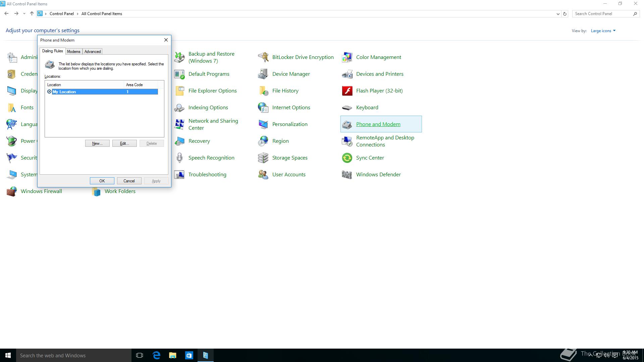Screen dimensions: 644x362
Task: Open the Windows Start button
Action: click(x=8, y=355)
